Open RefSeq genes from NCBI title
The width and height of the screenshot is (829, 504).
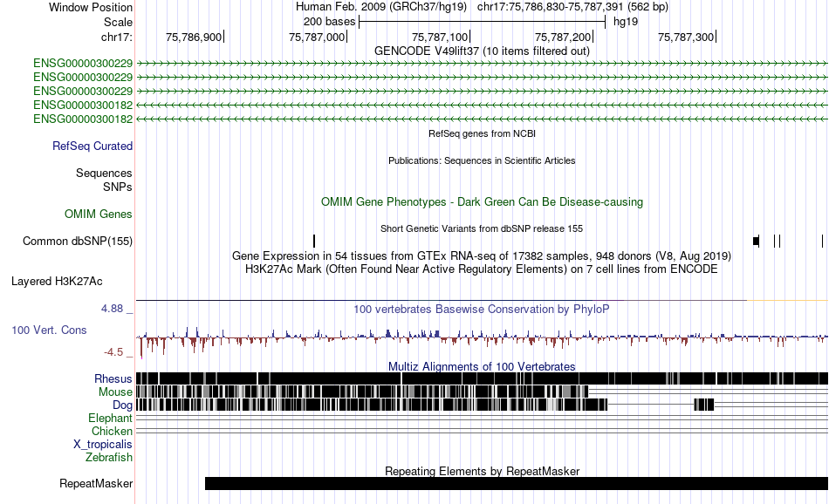point(482,133)
